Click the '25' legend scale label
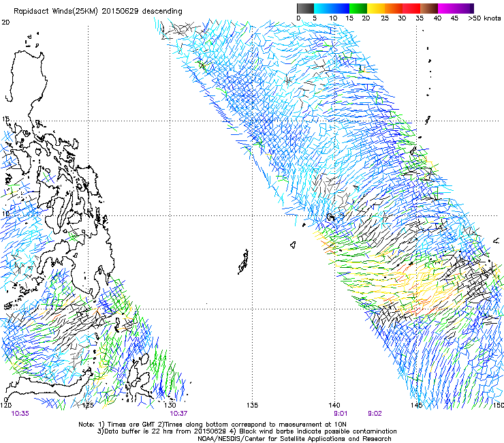The width and height of the screenshot is (504, 443). tap(385, 18)
